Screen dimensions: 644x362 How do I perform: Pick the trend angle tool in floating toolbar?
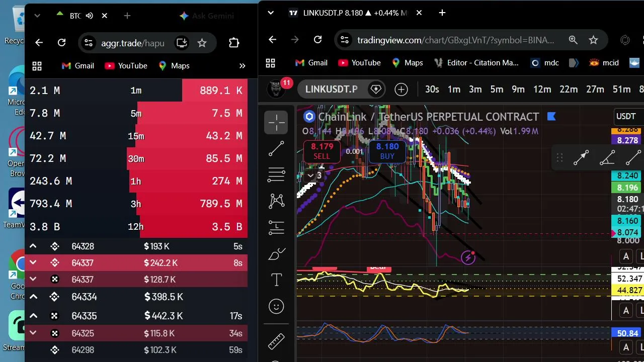607,158
